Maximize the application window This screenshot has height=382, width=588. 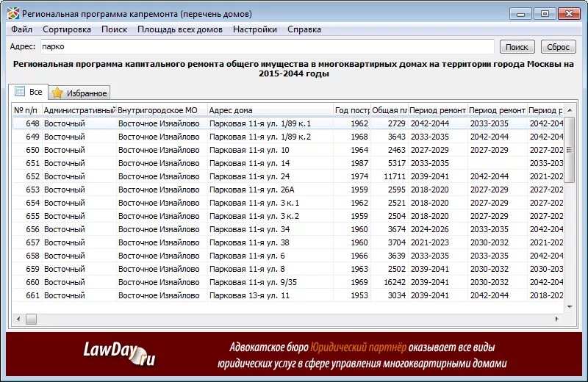545,14
